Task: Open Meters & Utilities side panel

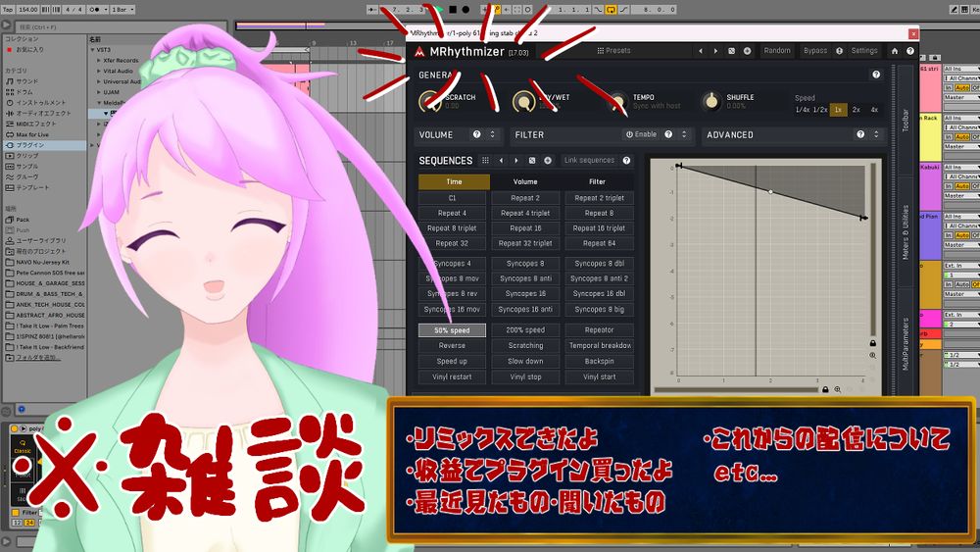Action: (905, 232)
